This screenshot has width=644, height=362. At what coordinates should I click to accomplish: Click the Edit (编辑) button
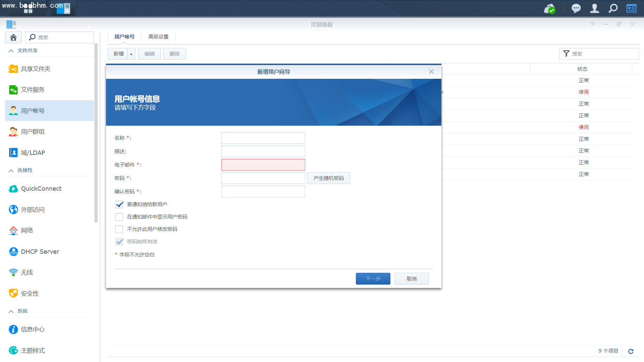[150, 54]
